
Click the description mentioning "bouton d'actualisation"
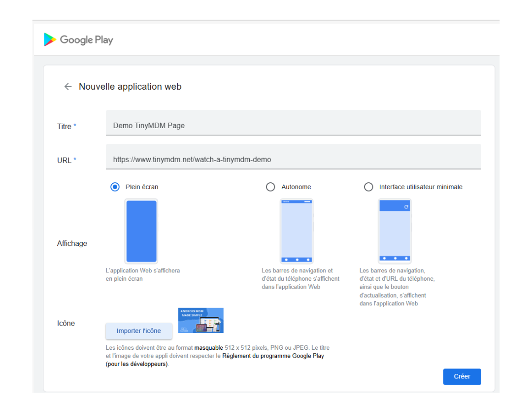(x=397, y=287)
